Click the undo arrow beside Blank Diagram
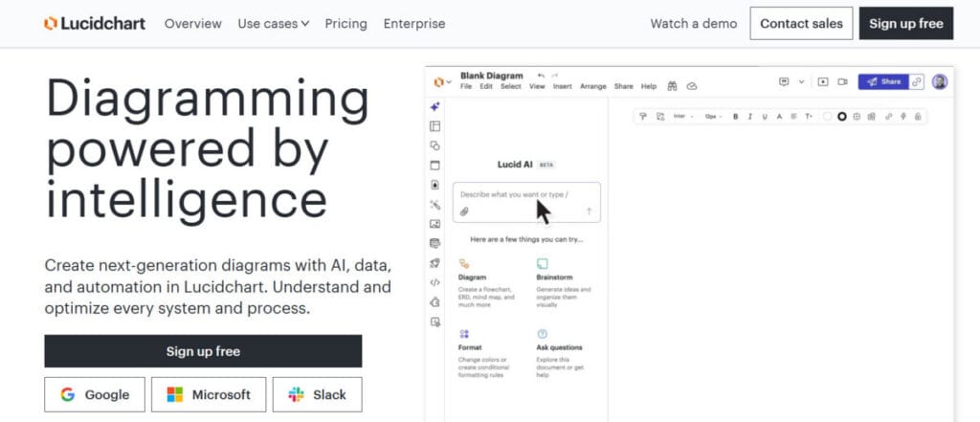 542,76
